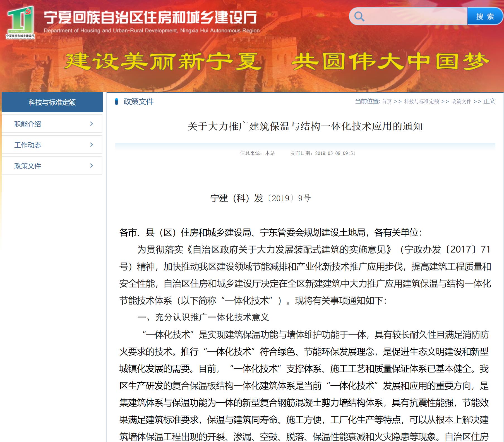Click the chevron arrow beside 工作动态
Viewport: 504px width, 442px height.
click(91, 145)
